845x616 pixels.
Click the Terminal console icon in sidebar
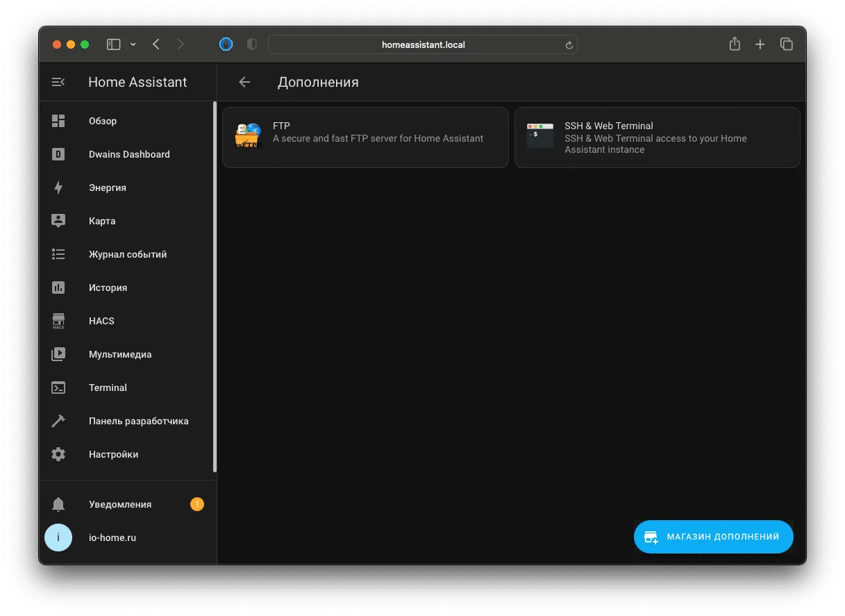tap(58, 388)
